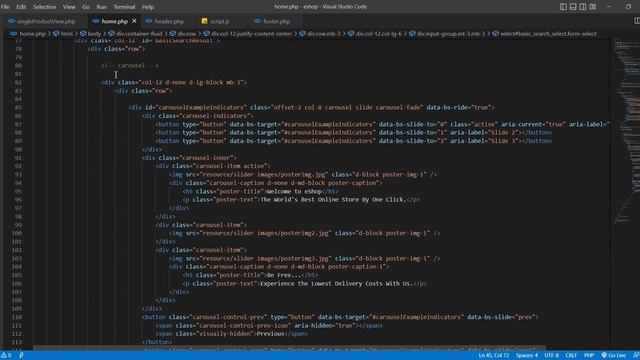Click the minimap code overview
The width and height of the screenshot is (640, 360).
click(627, 131)
